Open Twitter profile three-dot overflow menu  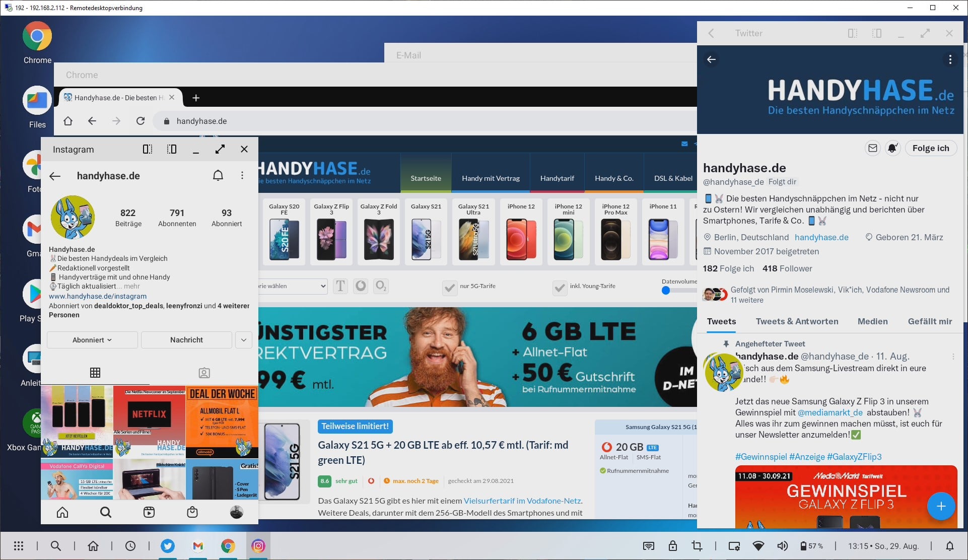point(950,59)
